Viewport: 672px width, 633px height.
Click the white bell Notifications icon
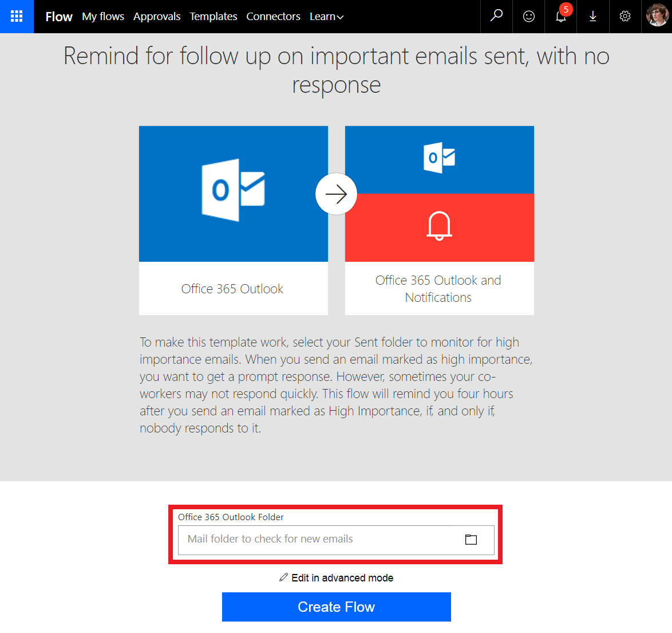pyautogui.click(x=439, y=226)
